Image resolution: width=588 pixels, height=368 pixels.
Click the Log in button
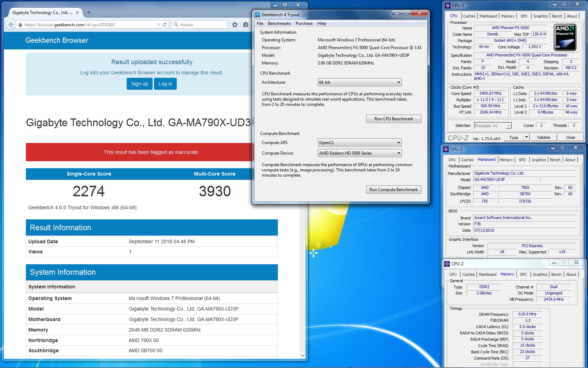coord(165,84)
